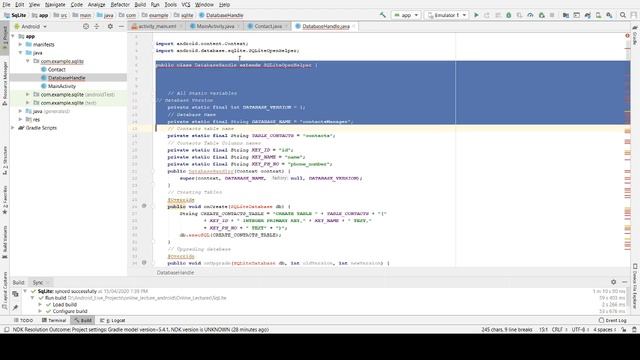640x360 pixels.
Task: Hide the project panel with the minus icon
Action: point(121,26)
